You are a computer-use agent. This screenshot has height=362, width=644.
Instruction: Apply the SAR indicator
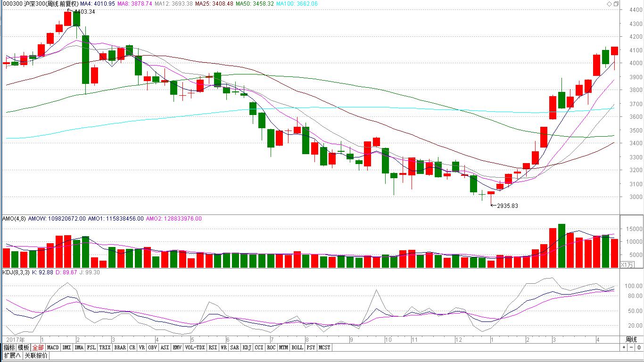point(235,347)
